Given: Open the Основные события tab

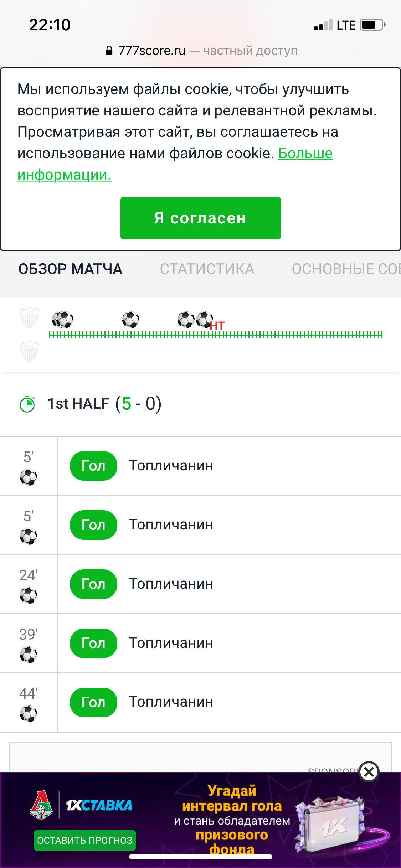Looking at the screenshot, I should coord(346,269).
